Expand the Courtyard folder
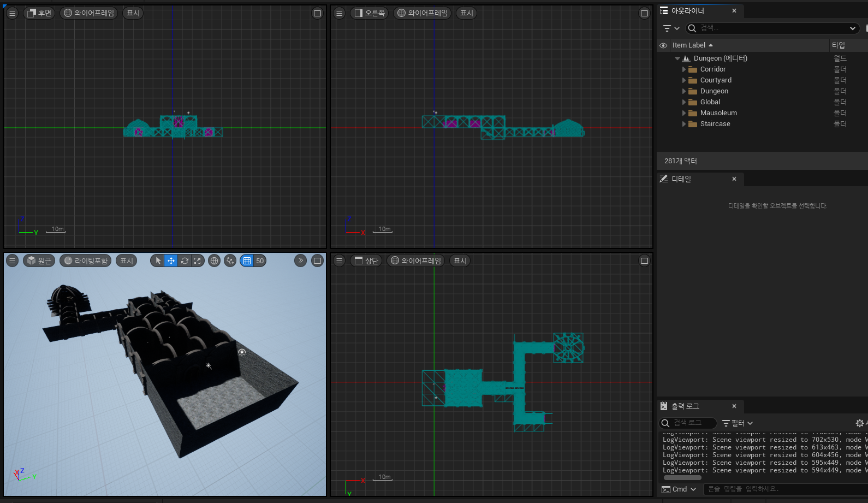 coord(684,80)
